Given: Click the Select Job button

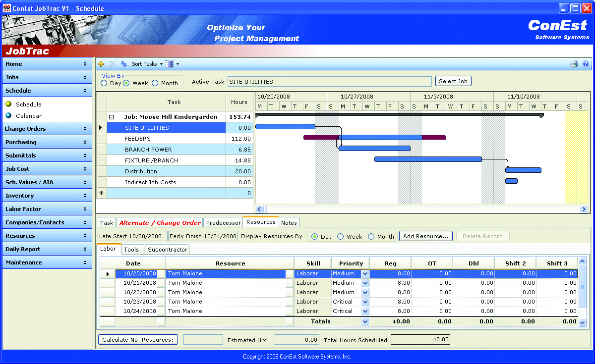Looking at the screenshot, I should [453, 81].
